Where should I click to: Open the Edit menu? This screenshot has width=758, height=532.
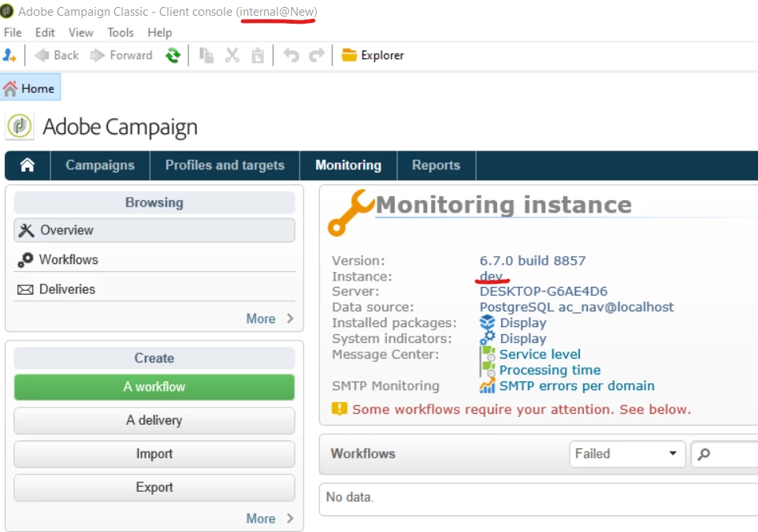pyautogui.click(x=45, y=32)
